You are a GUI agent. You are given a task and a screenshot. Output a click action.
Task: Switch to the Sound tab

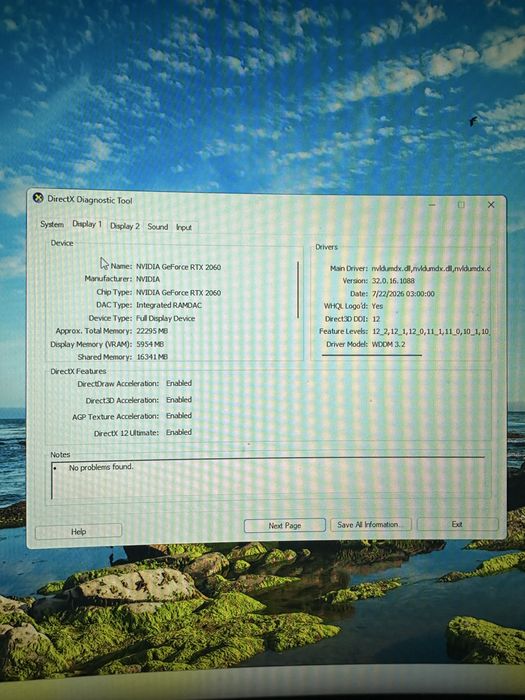tap(158, 227)
